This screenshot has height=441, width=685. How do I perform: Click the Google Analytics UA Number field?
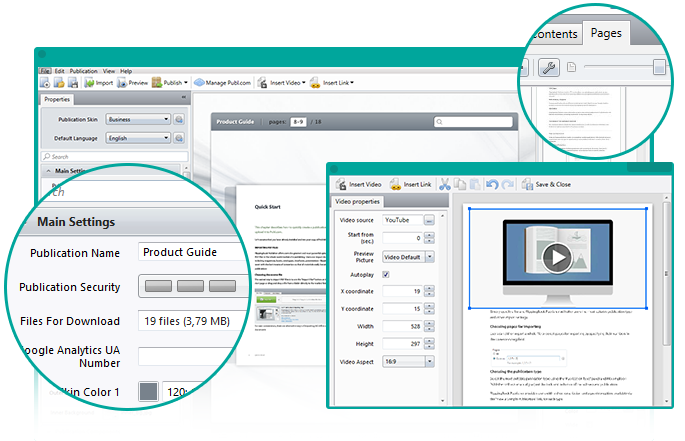coord(188,356)
